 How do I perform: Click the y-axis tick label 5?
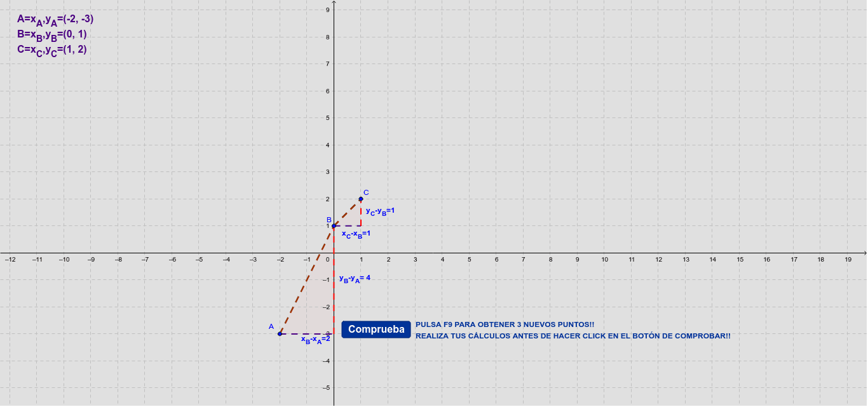point(327,118)
